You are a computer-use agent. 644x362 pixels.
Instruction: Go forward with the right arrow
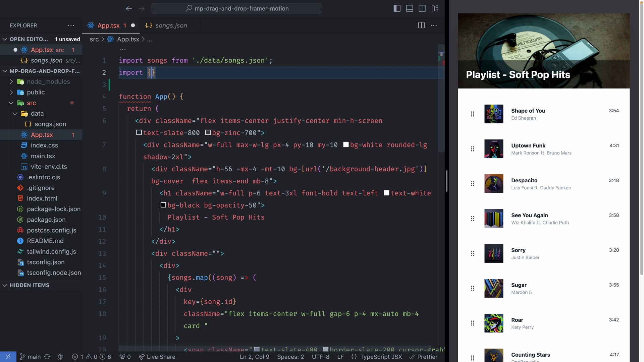pos(142,9)
